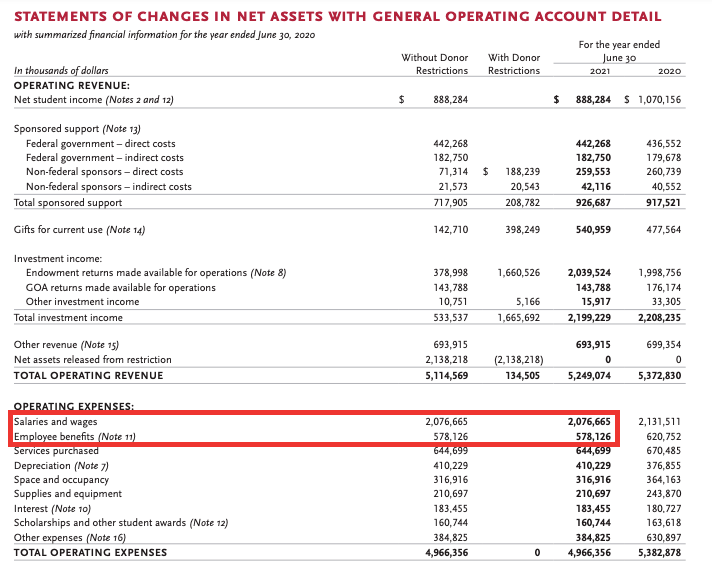
Task: Click the 'Services purchased' row label
Action: point(56,451)
